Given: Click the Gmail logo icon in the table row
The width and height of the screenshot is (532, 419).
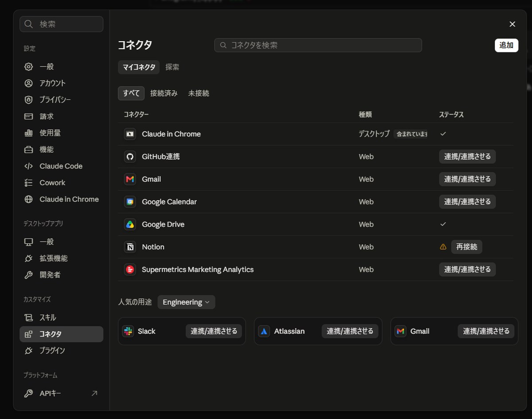Looking at the screenshot, I should tap(130, 179).
